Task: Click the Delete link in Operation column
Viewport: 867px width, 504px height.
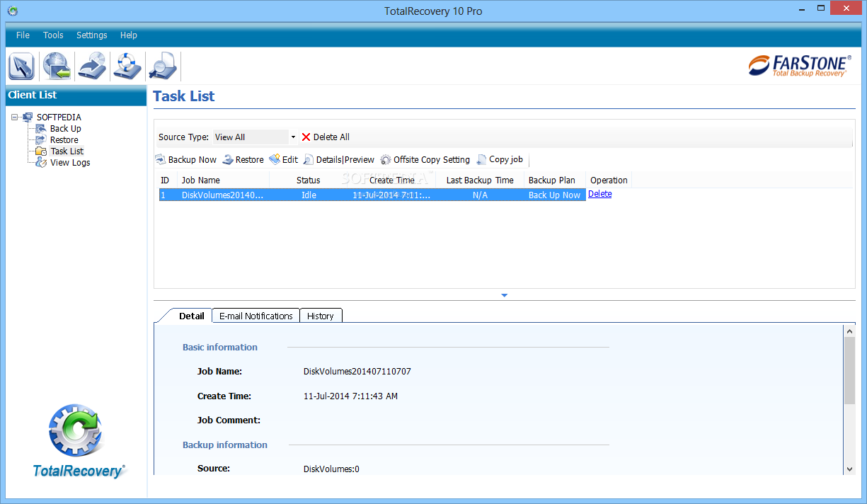Action: click(x=600, y=194)
